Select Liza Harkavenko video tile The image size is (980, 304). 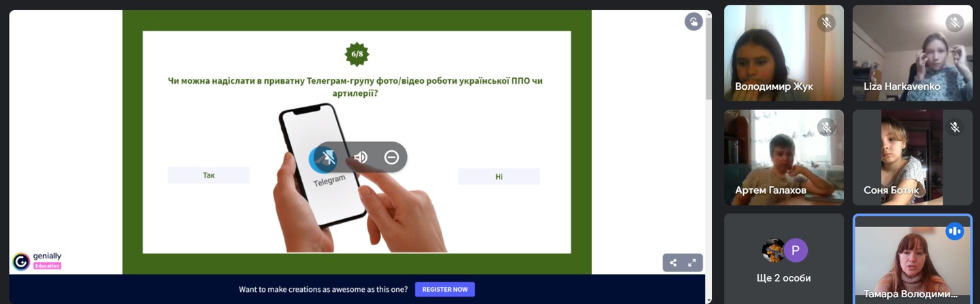pos(913,53)
